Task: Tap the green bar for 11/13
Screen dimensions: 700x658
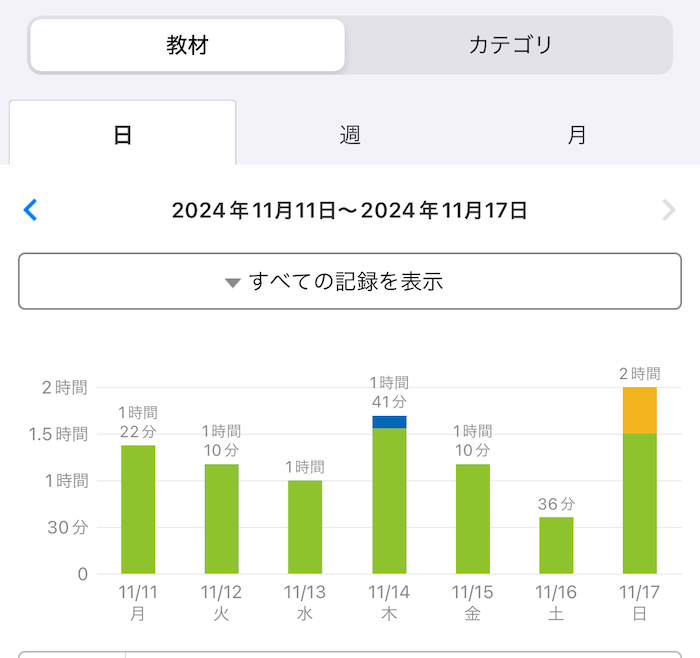Action: (x=305, y=527)
